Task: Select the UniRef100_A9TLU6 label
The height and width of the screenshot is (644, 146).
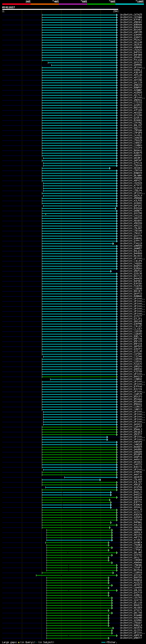Action: click(131, 75)
